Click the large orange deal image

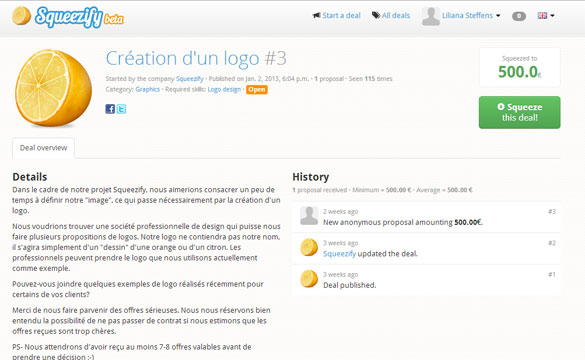53,88
